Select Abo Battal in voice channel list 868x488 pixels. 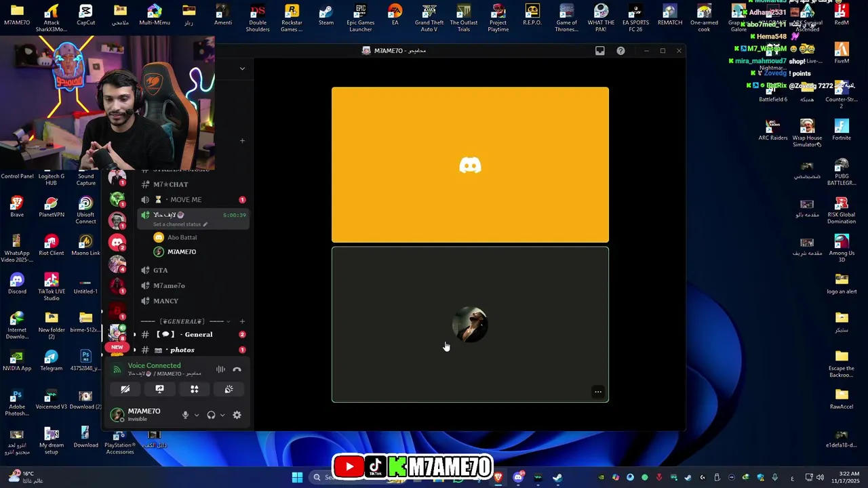coord(182,237)
